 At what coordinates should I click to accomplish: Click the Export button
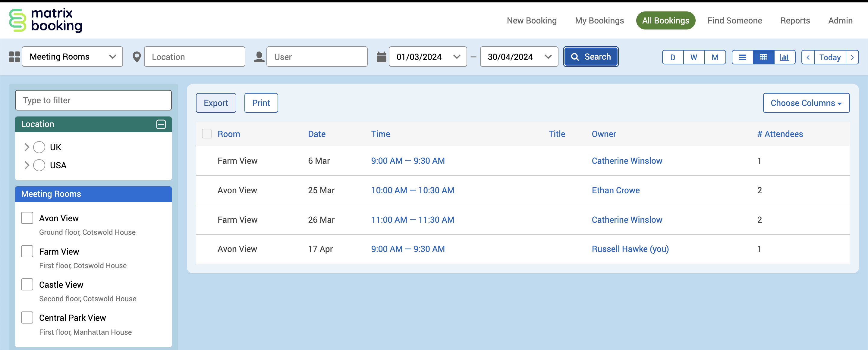coord(216,103)
